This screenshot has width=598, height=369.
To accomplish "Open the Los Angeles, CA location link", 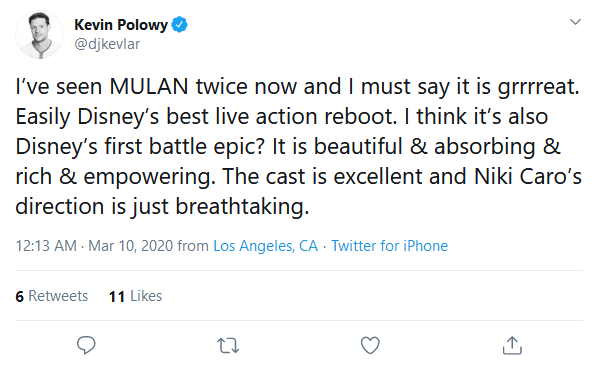I will pyautogui.click(x=265, y=246).
